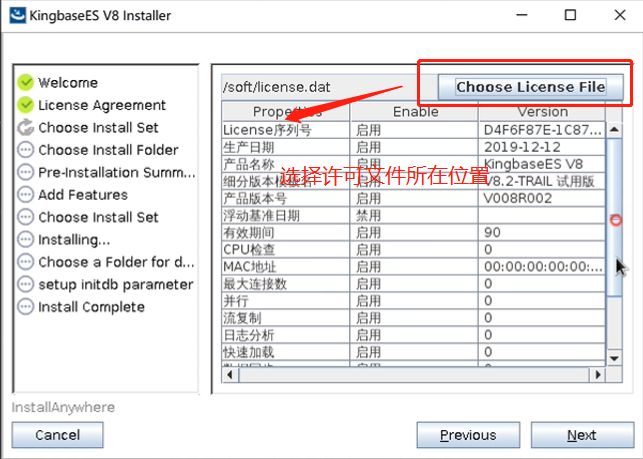
Task: Click the KingbaseES installer title bar icon
Action: pos(18,16)
